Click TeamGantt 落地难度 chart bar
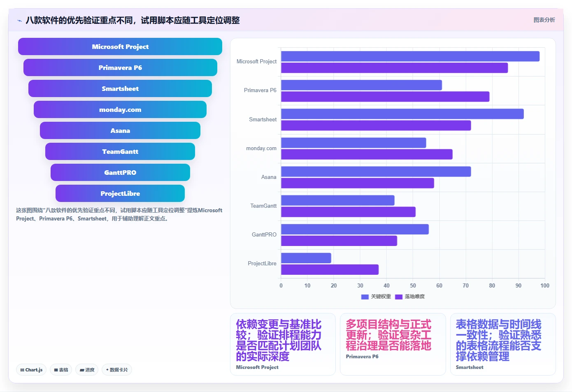 coord(348,212)
